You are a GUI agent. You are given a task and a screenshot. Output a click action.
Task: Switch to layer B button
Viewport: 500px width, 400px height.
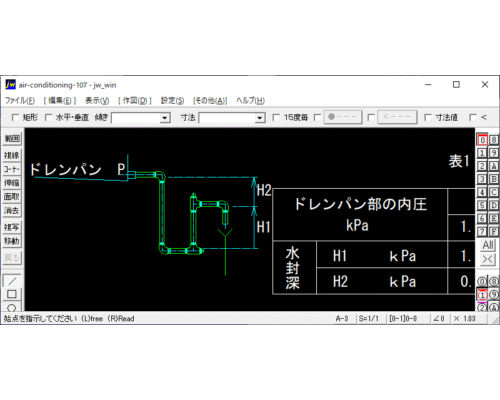point(494,179)
